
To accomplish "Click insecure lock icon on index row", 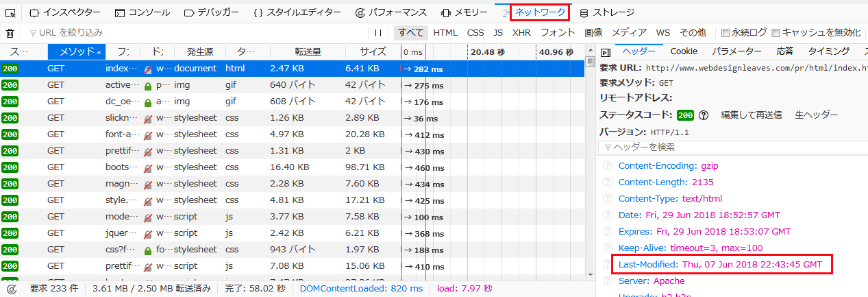I will tap(147, 69).
